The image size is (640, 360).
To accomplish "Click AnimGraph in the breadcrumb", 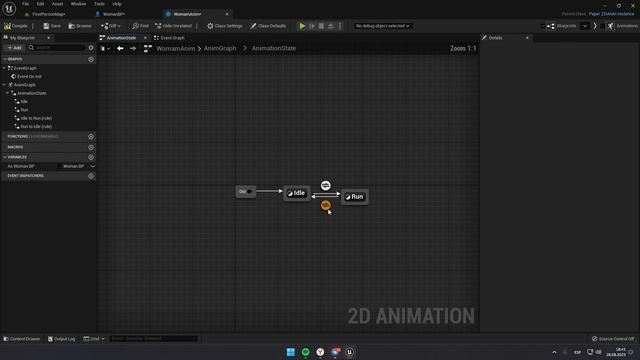I will pyautogui.click(x=220, y=48).
